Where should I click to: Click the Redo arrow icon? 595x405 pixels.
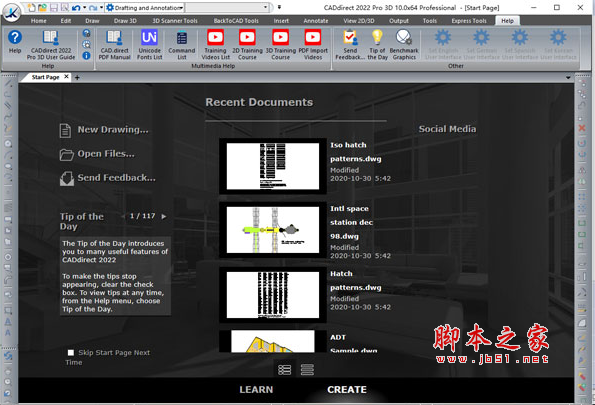point(93,8)
